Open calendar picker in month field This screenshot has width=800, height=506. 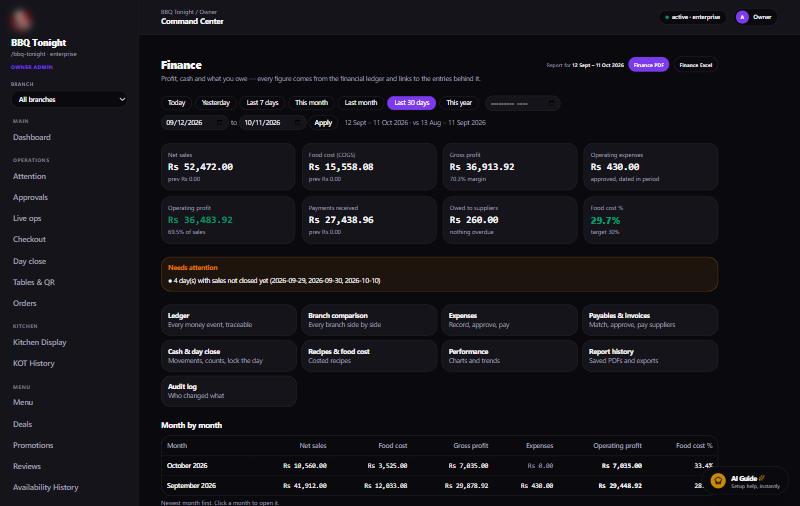pos(551,104)
